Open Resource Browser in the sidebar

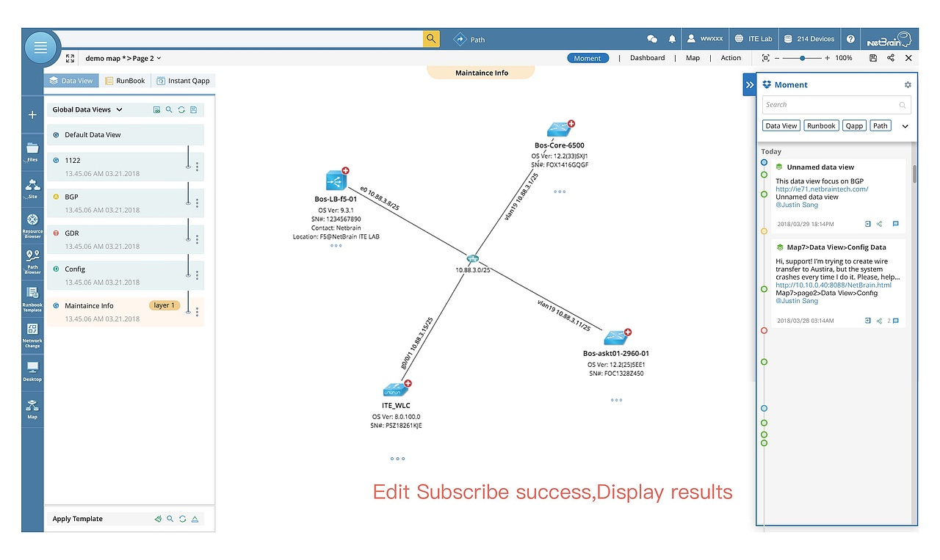pyautogui.click(x=32, y=226)
